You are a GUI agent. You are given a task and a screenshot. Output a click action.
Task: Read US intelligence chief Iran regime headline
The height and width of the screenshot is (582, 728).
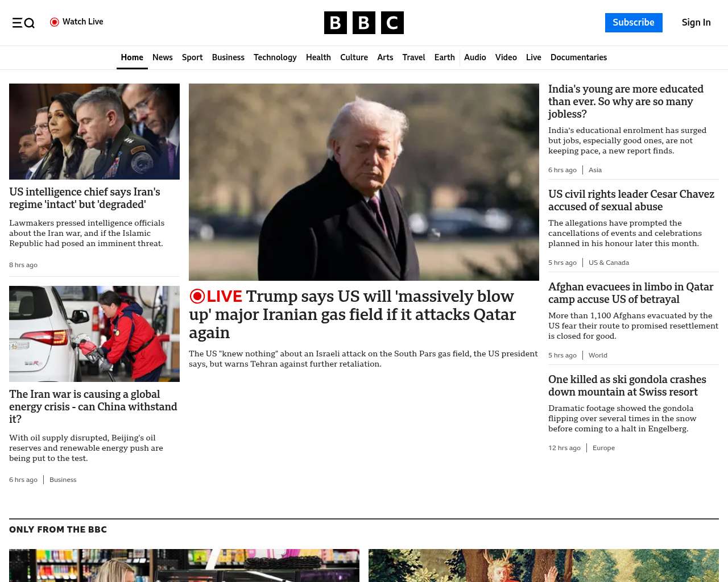click(x=85, y=198)
